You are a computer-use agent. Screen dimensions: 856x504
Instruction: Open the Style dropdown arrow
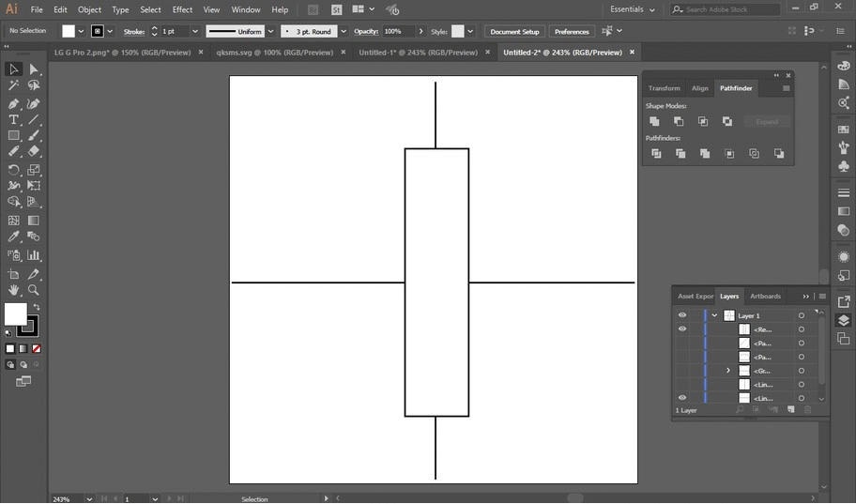pos(470,31)
